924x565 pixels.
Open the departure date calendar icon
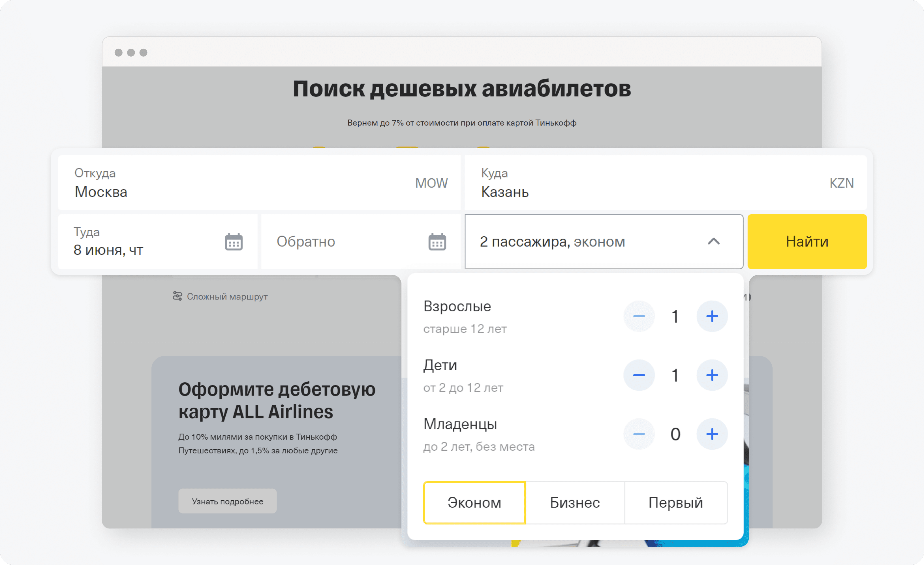(234, 242)
